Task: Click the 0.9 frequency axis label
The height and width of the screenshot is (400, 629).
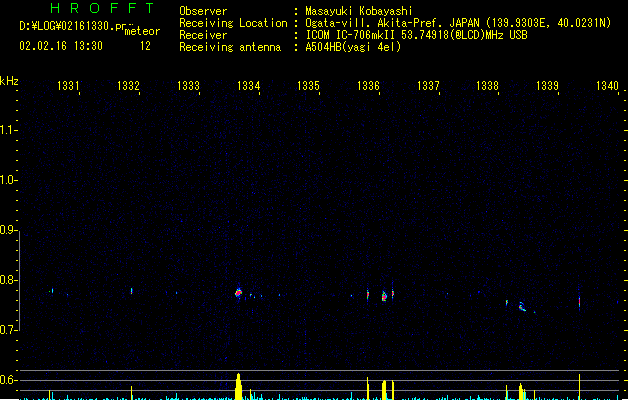Action: (8, 230)
